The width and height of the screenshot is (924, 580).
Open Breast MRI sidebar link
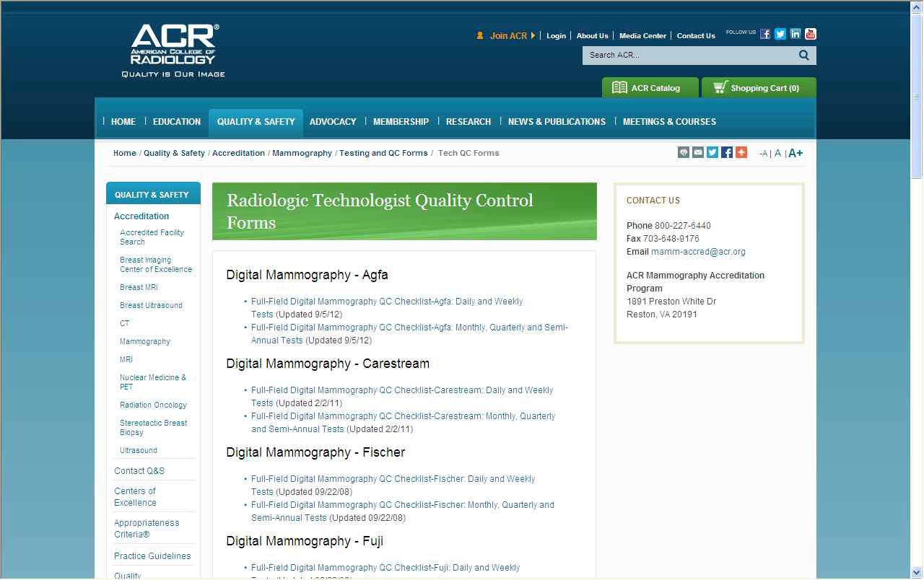[x=139, y=287]
